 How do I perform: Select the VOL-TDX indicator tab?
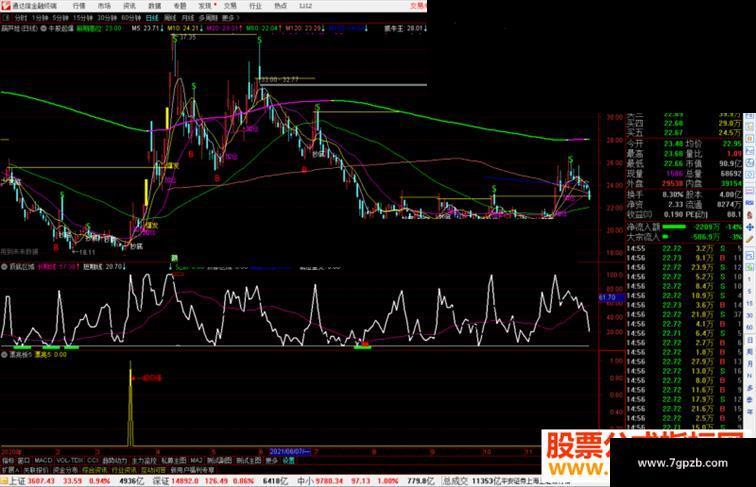click(70, 461)
